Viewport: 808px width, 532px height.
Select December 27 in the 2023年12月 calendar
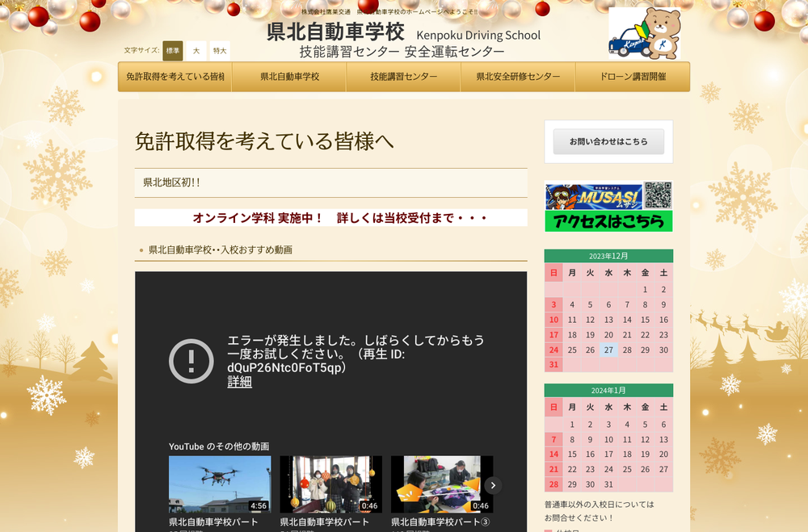pyautogui.click(x=608, y=350)
